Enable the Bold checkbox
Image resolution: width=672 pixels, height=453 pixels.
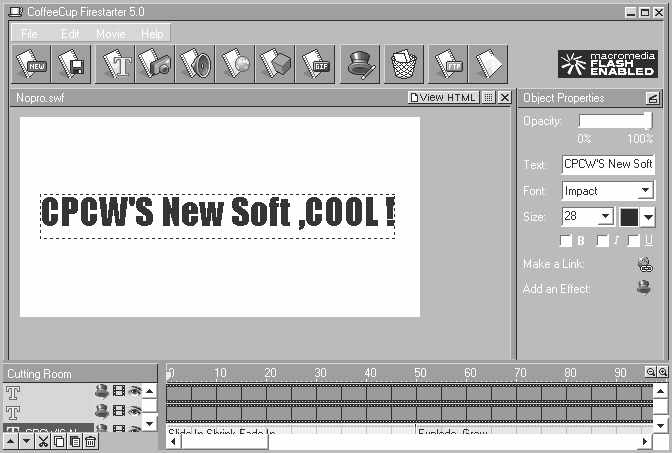566,241
